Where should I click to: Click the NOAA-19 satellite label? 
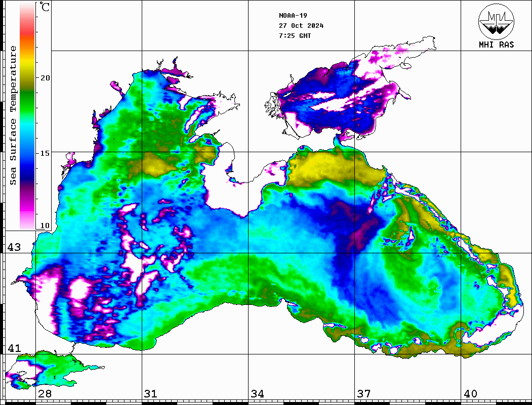click(293, 16)
